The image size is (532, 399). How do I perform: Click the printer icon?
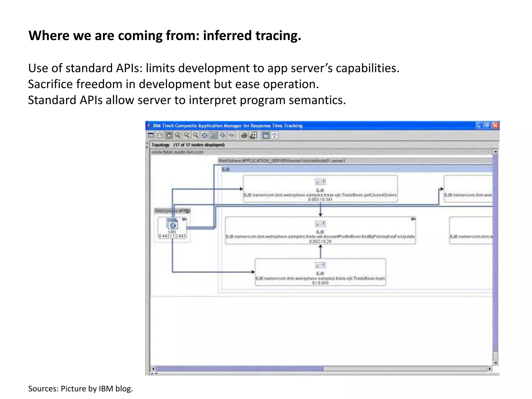(x=244, y=135)
